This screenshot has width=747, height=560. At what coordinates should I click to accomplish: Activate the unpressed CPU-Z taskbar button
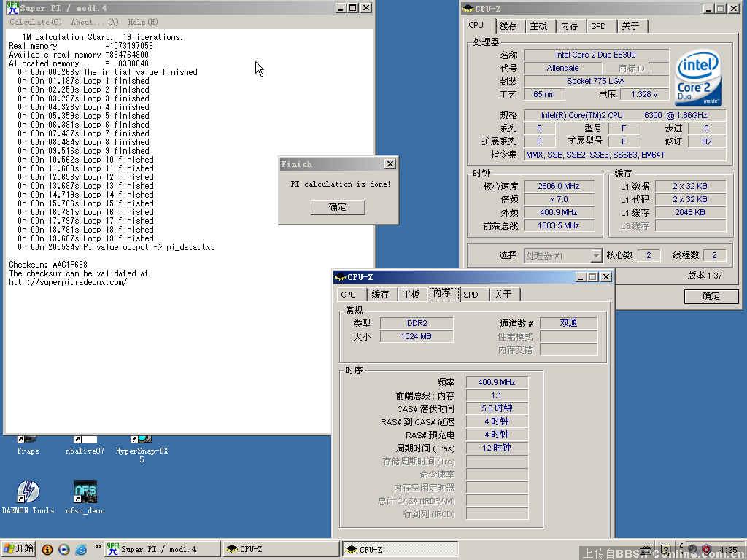coord(280,549)
